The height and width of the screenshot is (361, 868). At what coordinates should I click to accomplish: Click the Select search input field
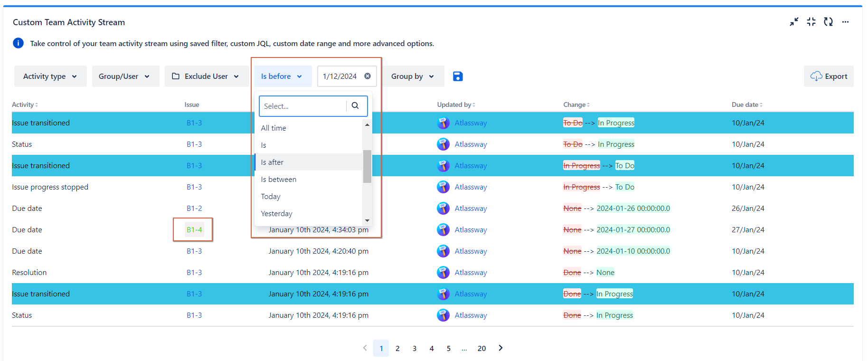[303, 106]
